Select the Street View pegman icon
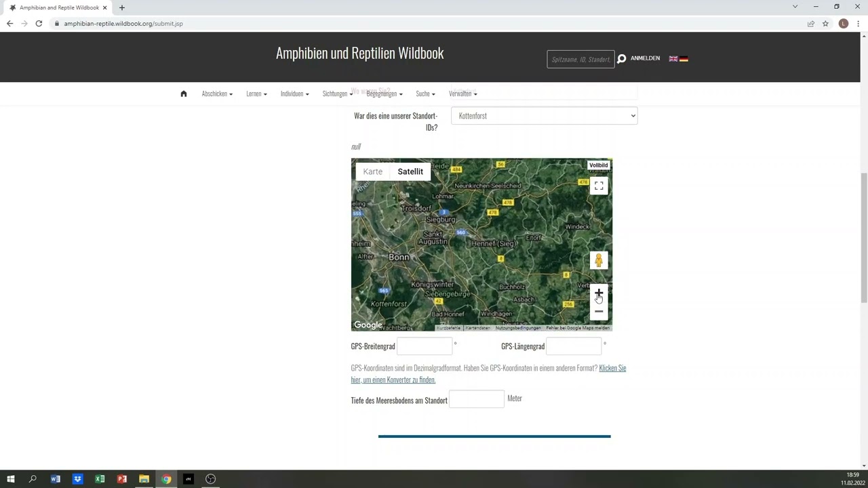This screenshot has height=488, width=868. click(599, 260)
